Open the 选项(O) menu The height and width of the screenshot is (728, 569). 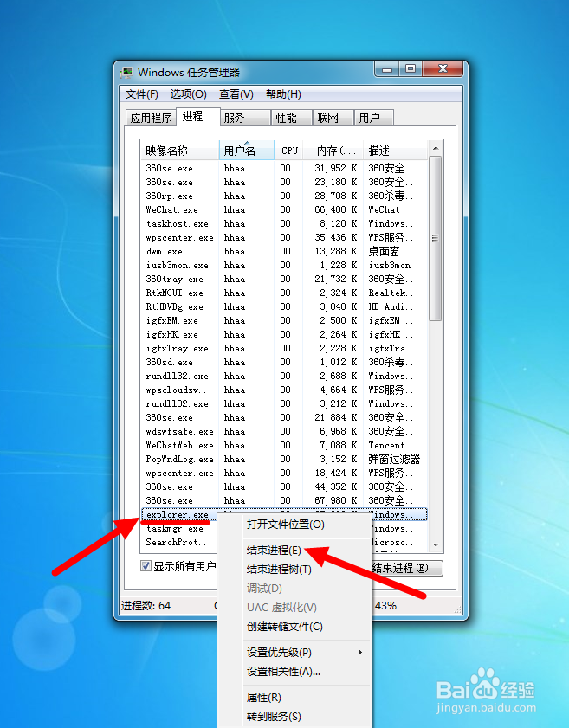(x=188, y=94)
